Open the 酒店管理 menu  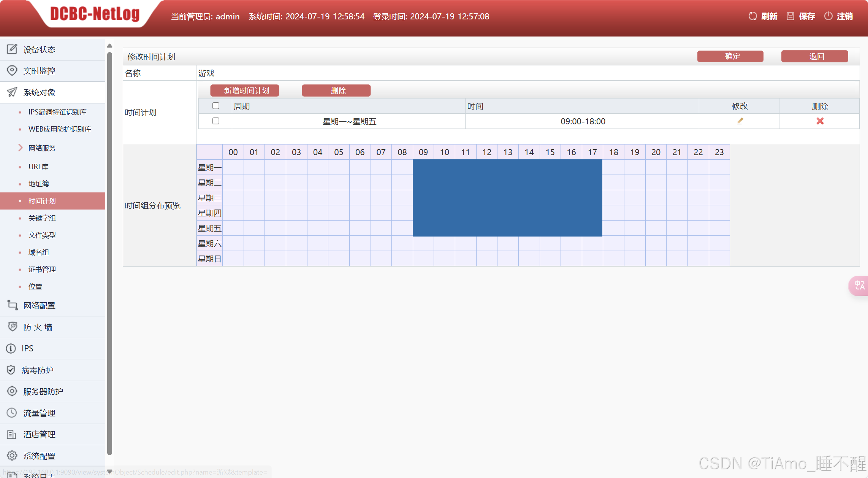(x=52, y=434)
